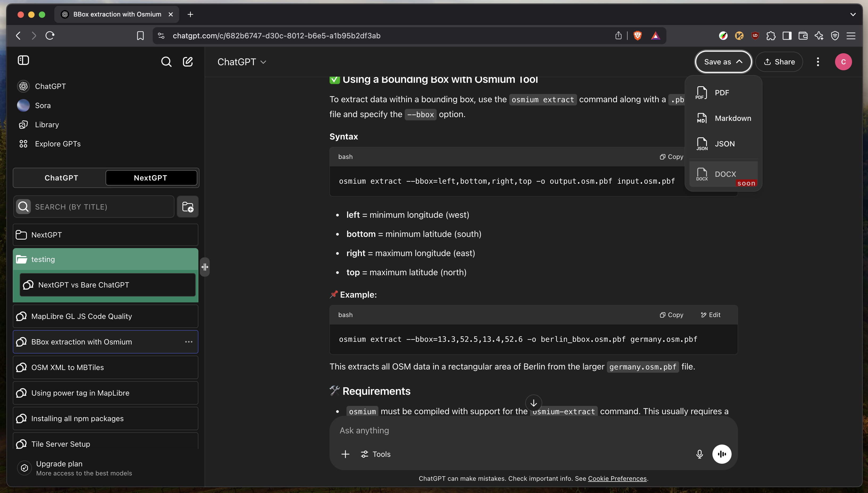Open the profile avatar C

[x=843, y=62]
